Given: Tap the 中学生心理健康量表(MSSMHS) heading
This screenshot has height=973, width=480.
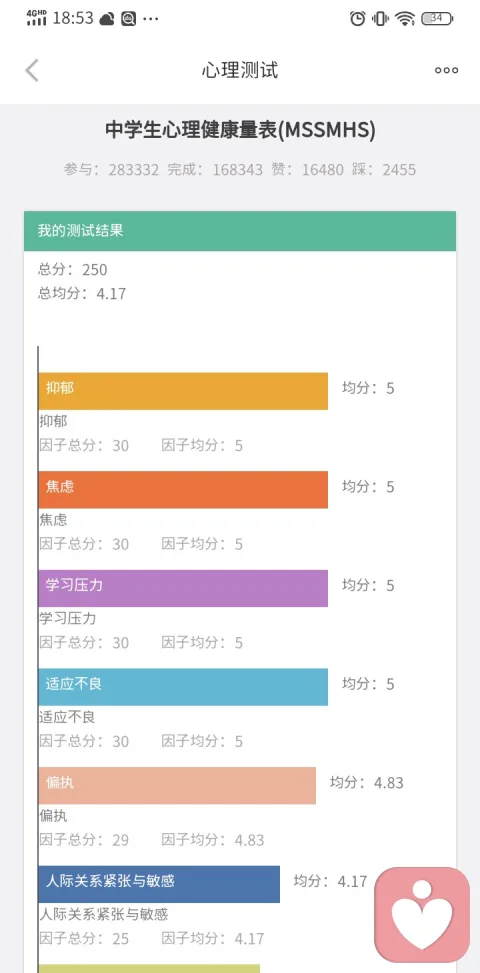Looking at the screenshot, I should pos(240,130).
